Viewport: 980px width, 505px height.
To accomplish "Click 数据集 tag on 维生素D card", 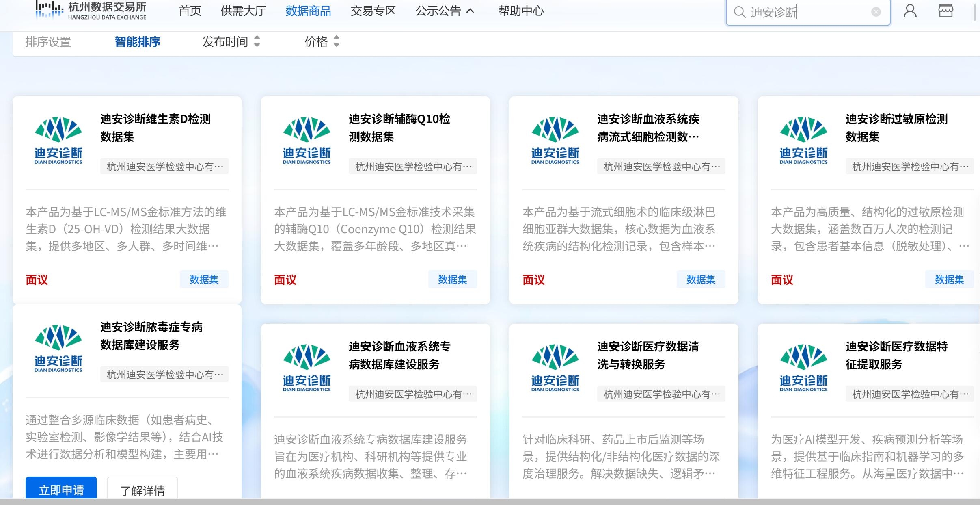I will pos(204,279).
